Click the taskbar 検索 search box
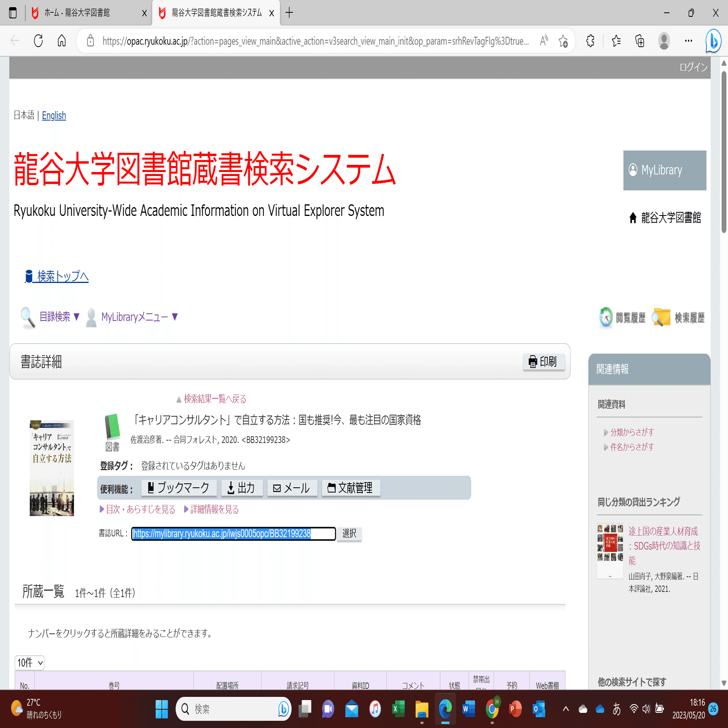 [x=233, y=709]
